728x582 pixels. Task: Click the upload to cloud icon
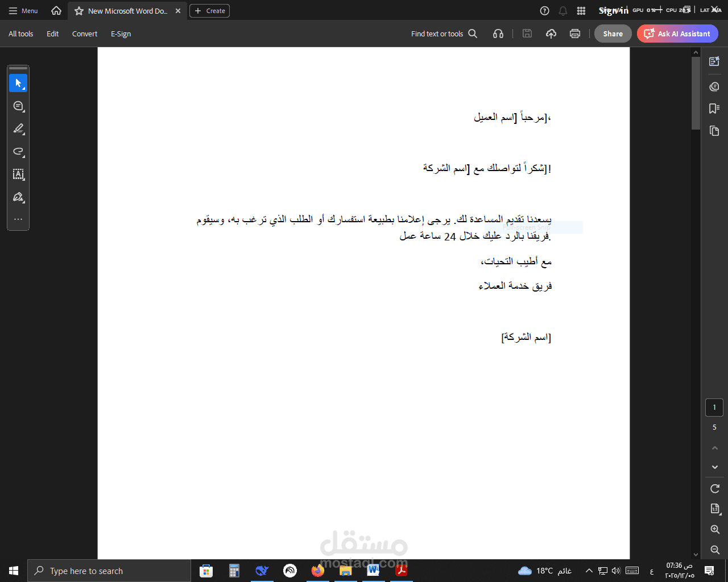[551, 34]
